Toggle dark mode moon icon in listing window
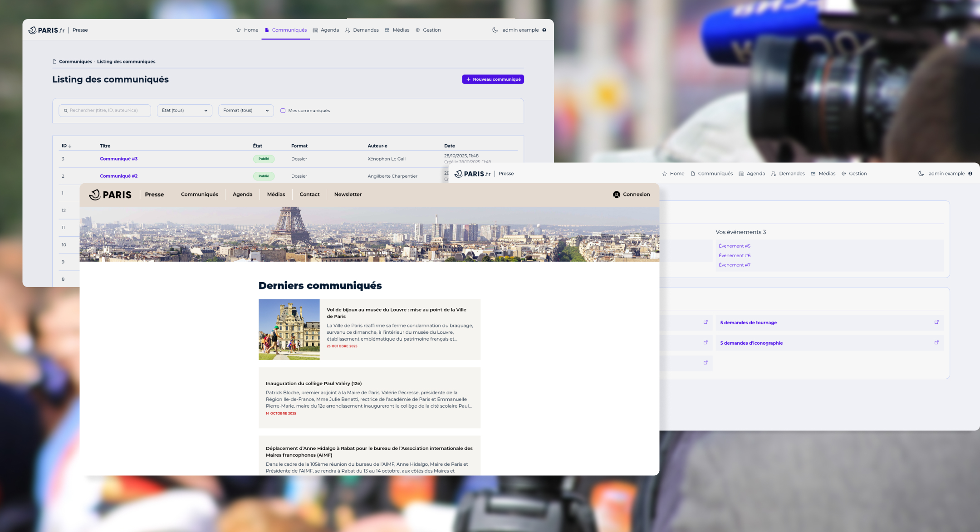980x532 pixels. tap(495, 30)
